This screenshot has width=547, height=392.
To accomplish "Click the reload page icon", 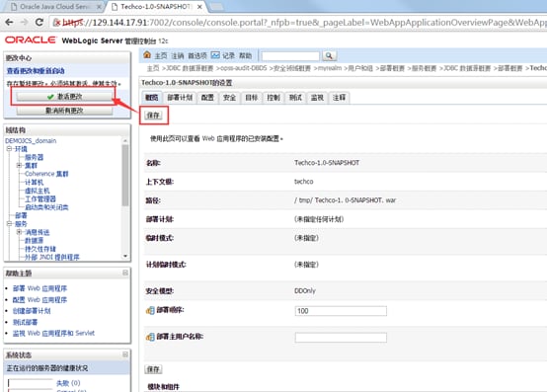I will [39, 23].
